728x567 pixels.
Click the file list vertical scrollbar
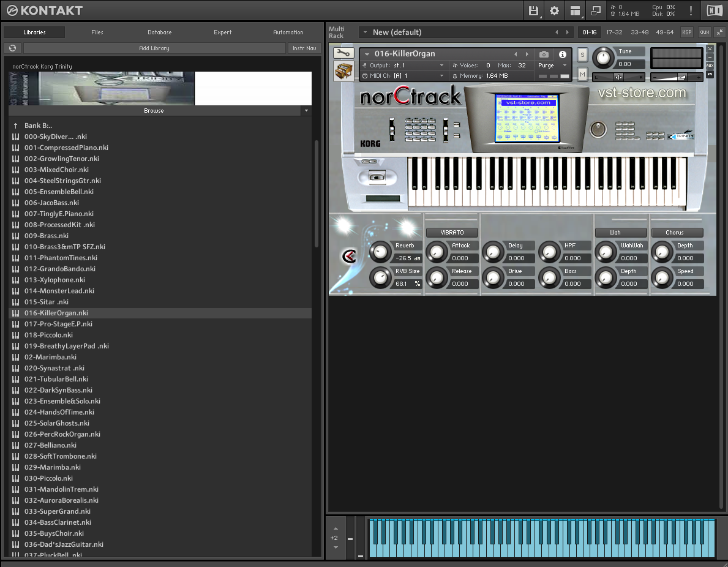(317, 193)
